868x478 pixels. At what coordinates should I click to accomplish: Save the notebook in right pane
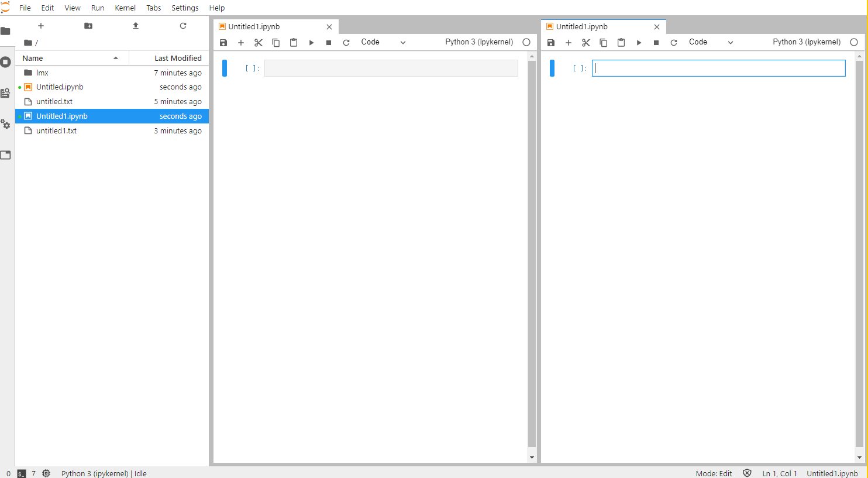coord(551,43)
